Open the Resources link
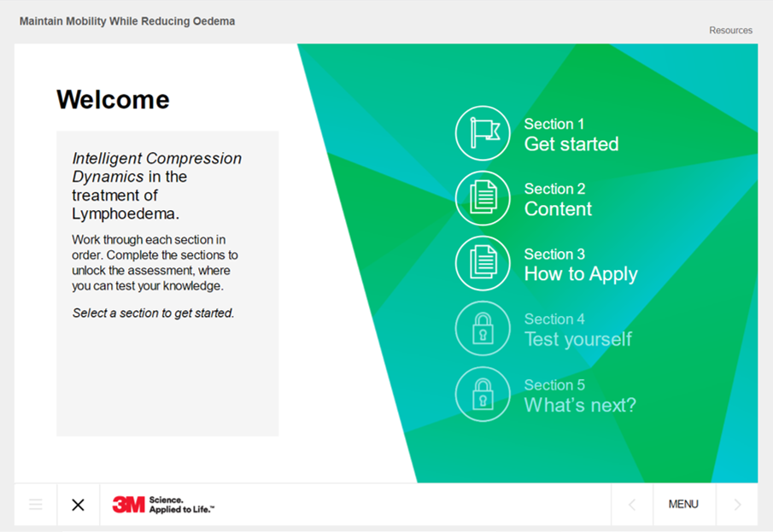The image size is (773, 532). pyautogui.click(x=730, y=31)
